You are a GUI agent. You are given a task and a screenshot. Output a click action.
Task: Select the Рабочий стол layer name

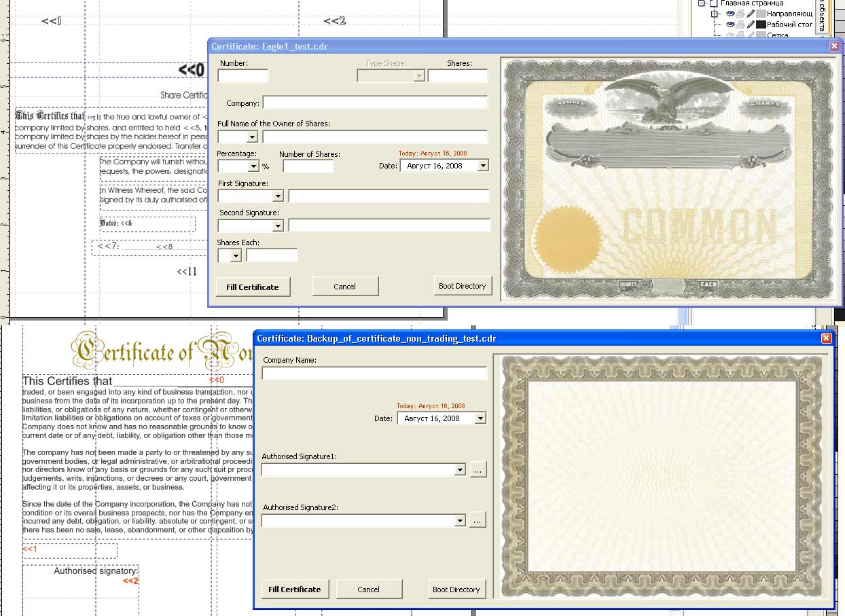790,24
